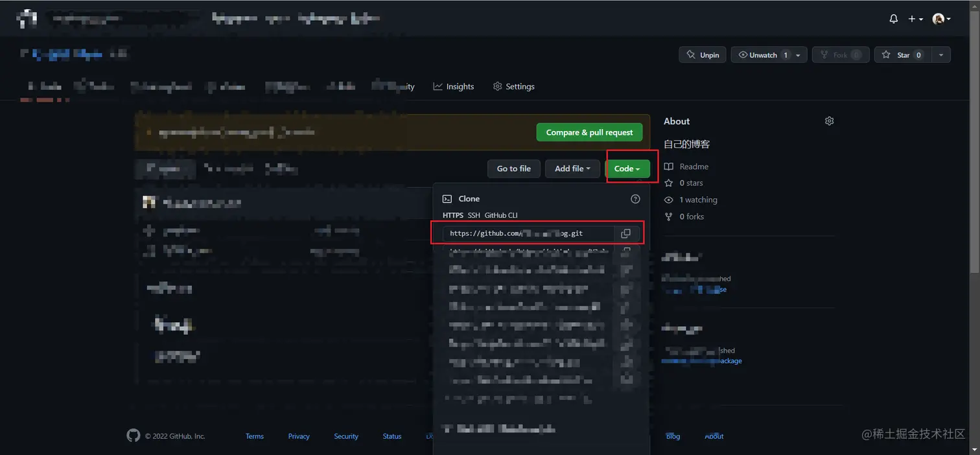This screenshot has height=455, width=980.
Task: Expand the Unwatch dropdown arrow
Action: 799,55
